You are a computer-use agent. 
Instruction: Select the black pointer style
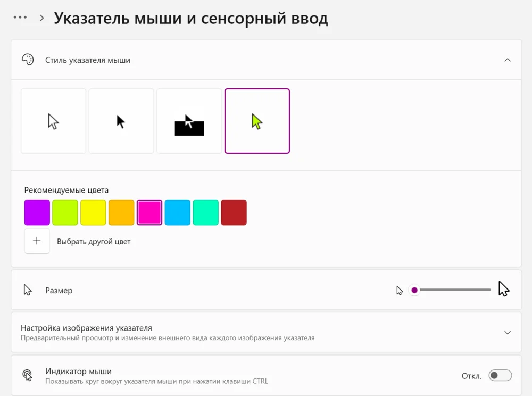click(x=121, y=121)
